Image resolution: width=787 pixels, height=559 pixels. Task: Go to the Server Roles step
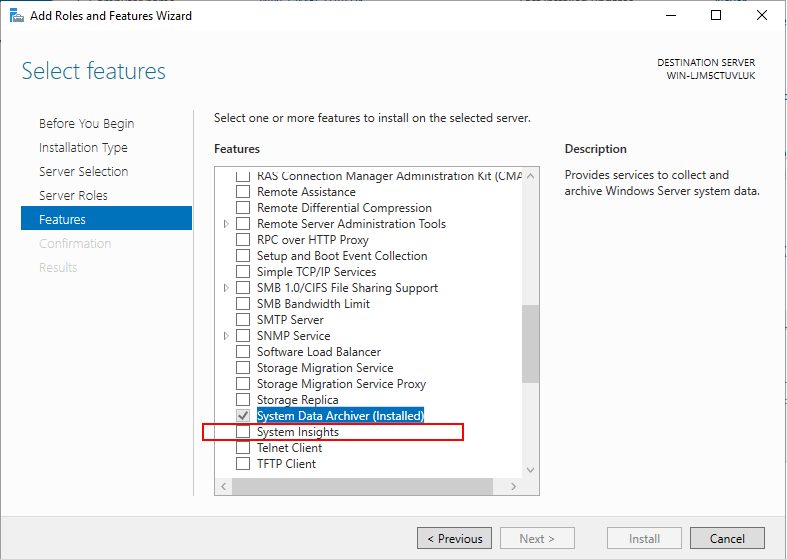(73, 195)
